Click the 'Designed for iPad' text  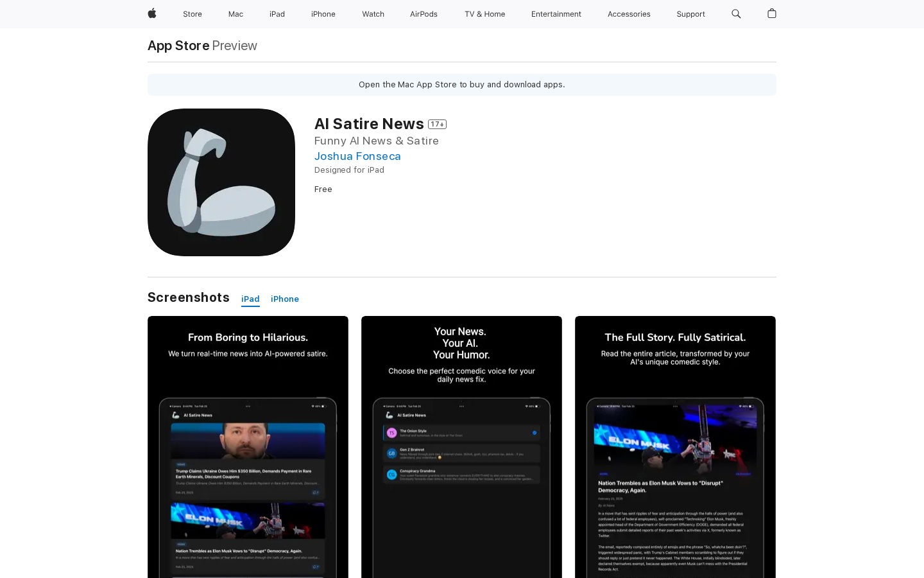[x=349, y=170]
